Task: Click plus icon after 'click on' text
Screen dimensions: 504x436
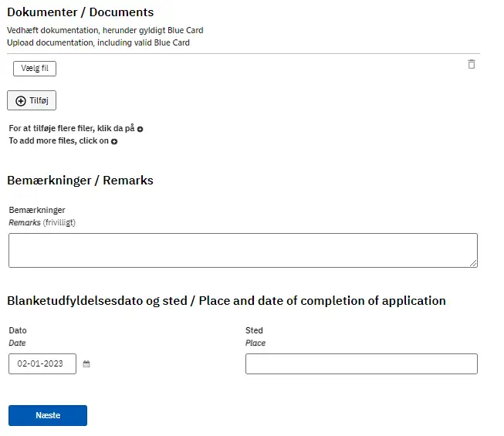Action: tap(114, 142)
